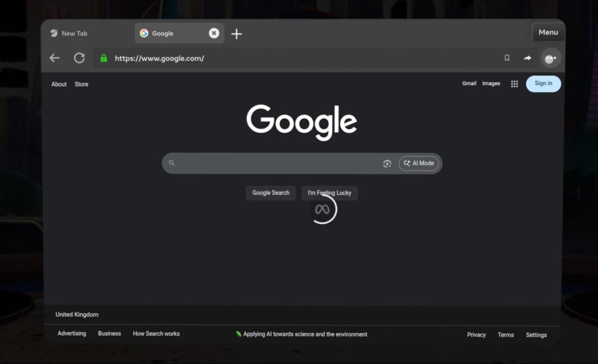The image size is (598, 364).
Task: Reload the page with refresh icon
Action: pos(79,58)
